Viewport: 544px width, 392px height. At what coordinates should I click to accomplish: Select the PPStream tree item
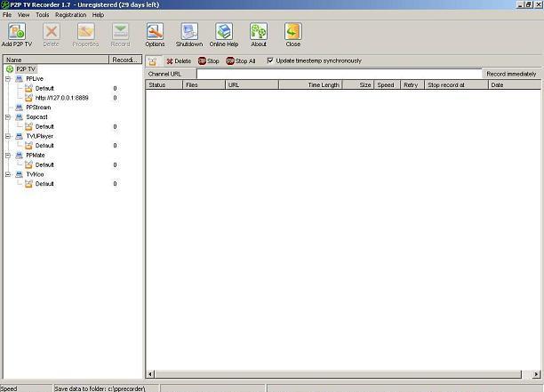[38, 108]
